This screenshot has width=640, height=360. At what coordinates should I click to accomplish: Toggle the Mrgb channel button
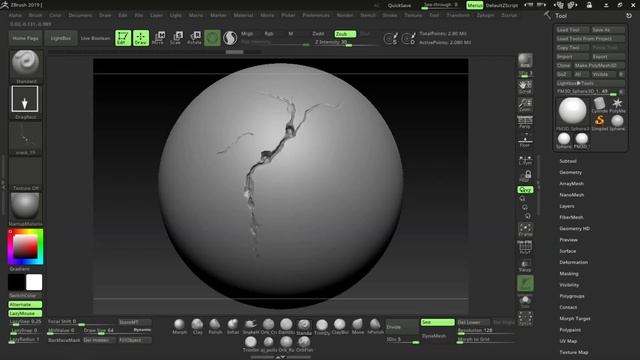pos(247,34)
